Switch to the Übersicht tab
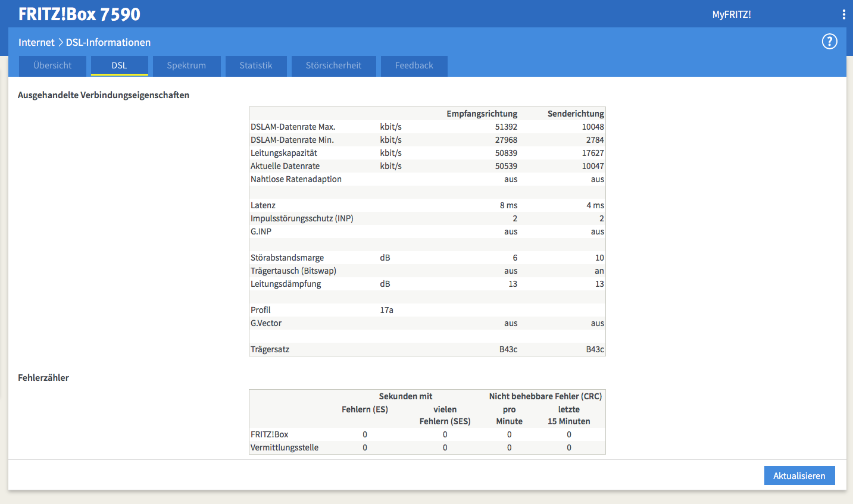This screenshot has height=504, width=853. [x=52, y=65]
